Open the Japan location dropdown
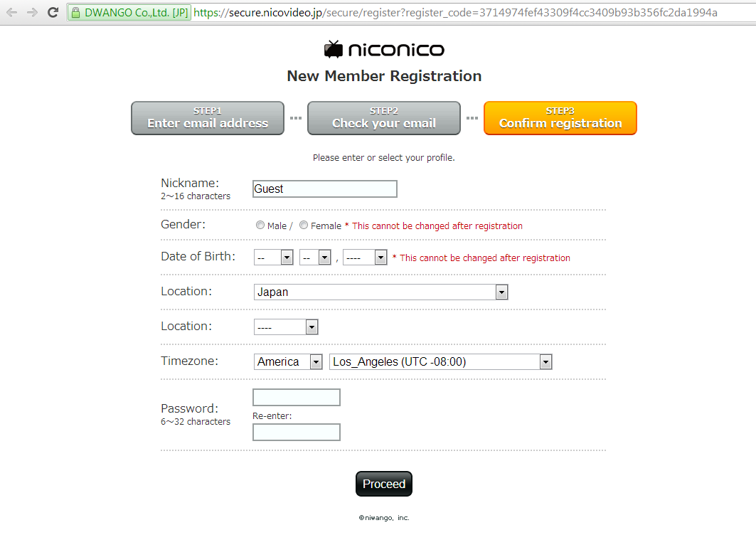This screenshot has width=756, height=535. pos(380,292)
